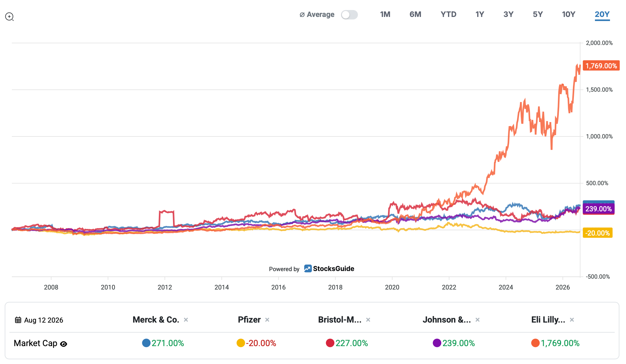Click the zoom-in magnifier icon
The width and height of the screenshot is (626, 364).
pyautogui.click(x=9, y=17)
